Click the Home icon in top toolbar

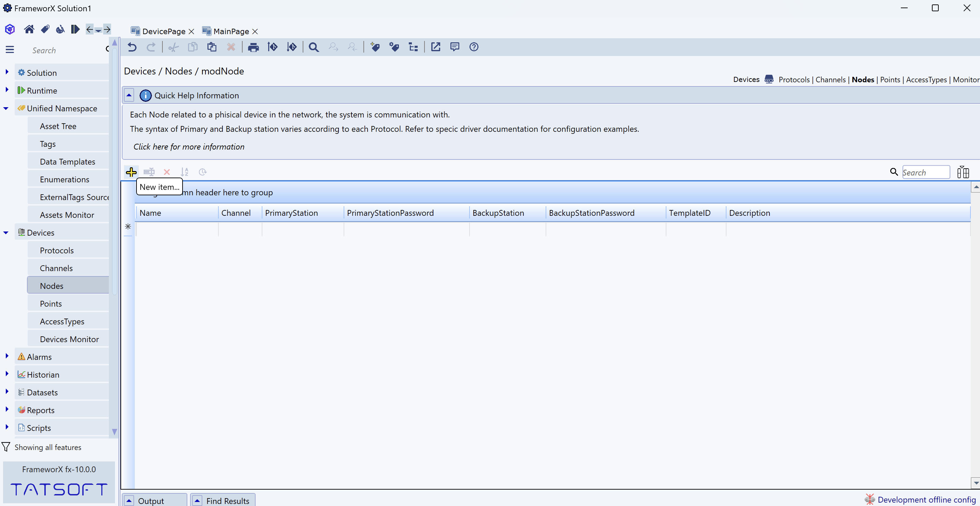[x=29, y=29]
